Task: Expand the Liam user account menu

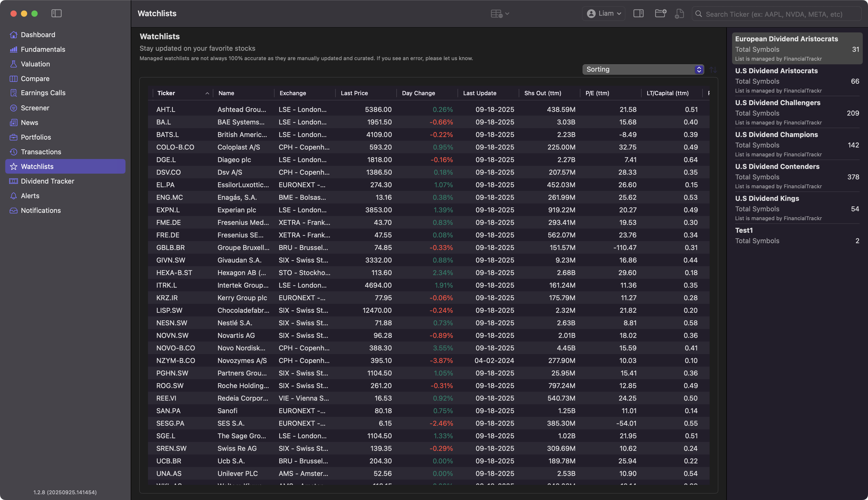Action: point(604,13)
